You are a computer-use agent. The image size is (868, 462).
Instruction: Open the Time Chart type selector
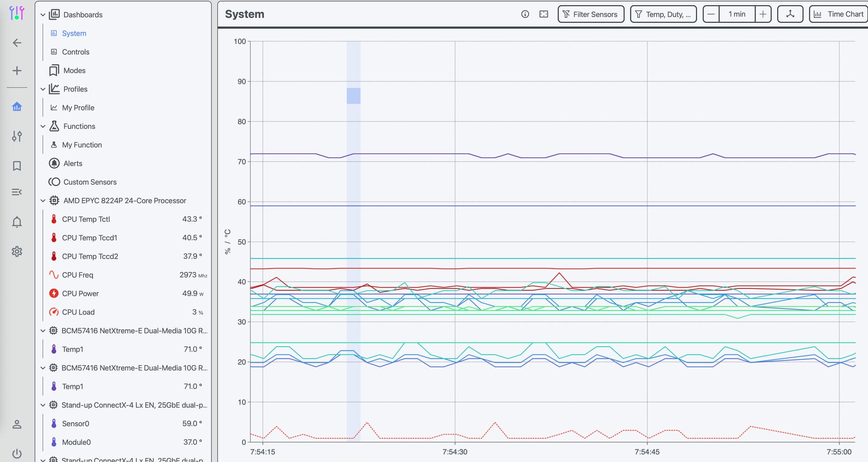(x=839, y=14)
